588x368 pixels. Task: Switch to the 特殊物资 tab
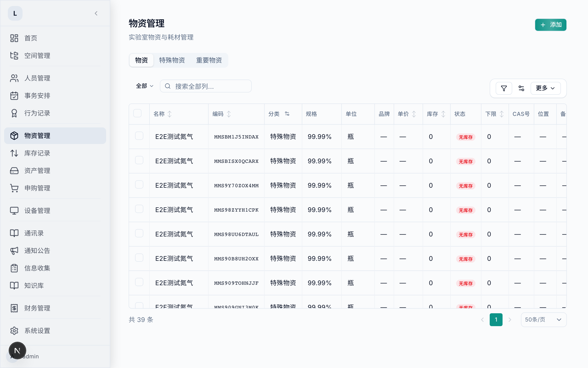172,60
